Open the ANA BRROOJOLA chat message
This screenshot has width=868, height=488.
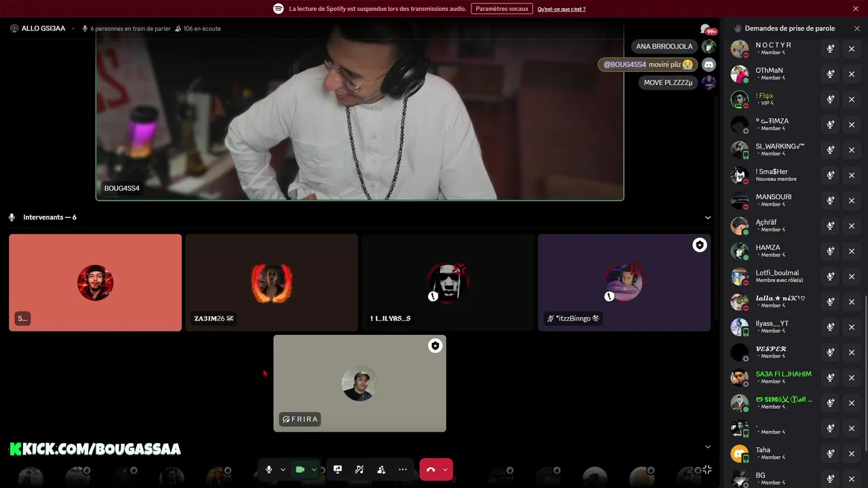[x=664, y=46]
